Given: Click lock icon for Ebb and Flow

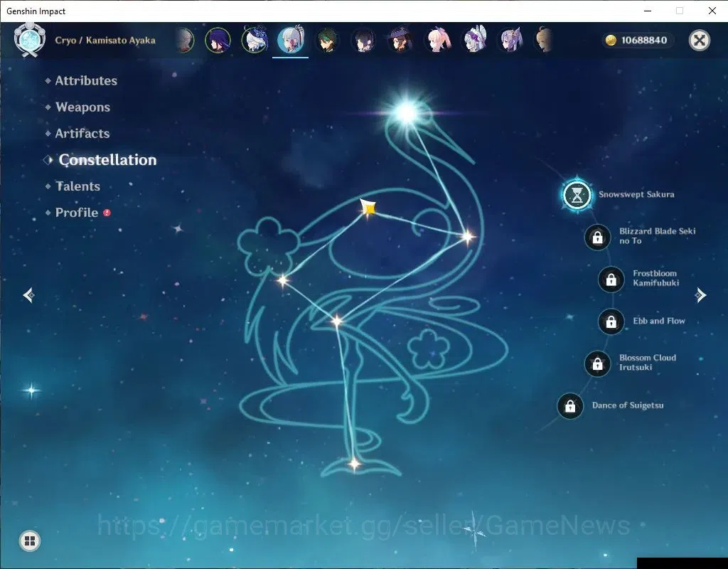Looking at the screenshot, I should point(611,321).
